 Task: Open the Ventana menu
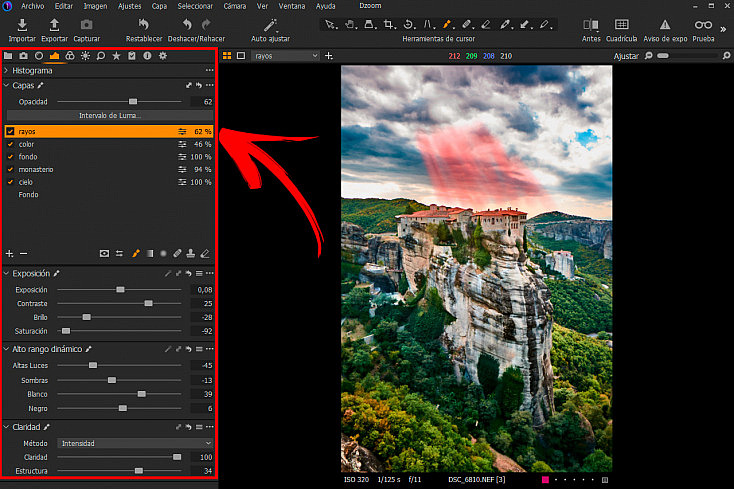click(x=292, y=6)
